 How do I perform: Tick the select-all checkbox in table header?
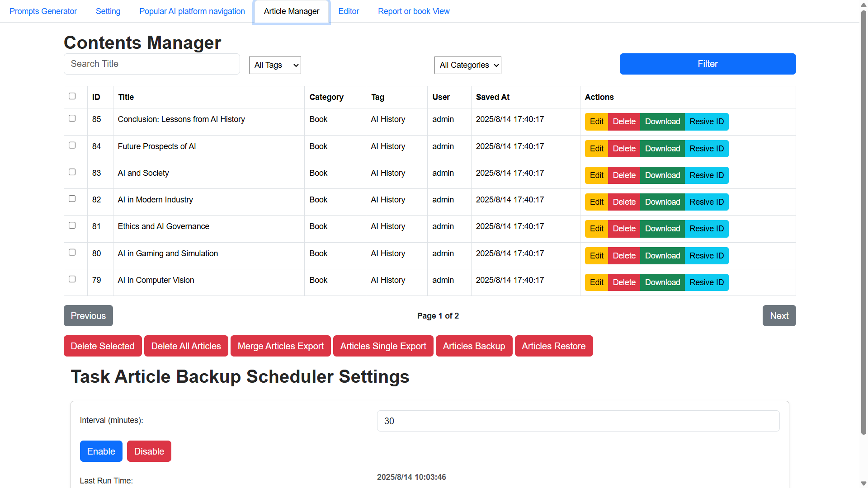pyautogui.click(x=72, y=96)
